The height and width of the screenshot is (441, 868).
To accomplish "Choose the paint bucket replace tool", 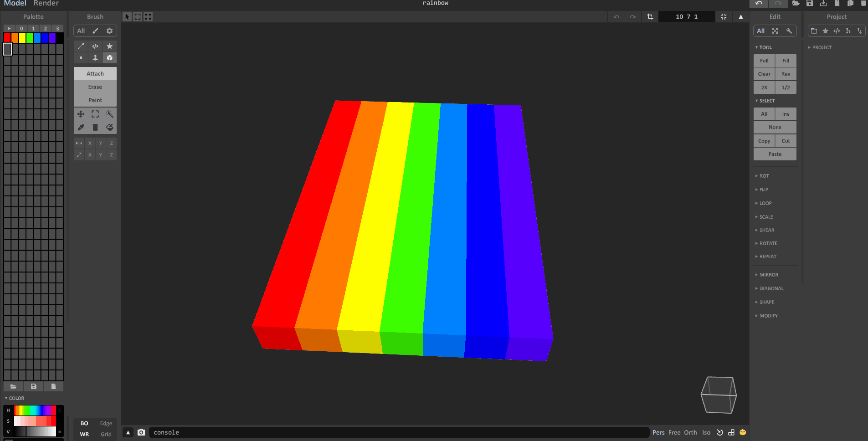I will pos(109,128).
